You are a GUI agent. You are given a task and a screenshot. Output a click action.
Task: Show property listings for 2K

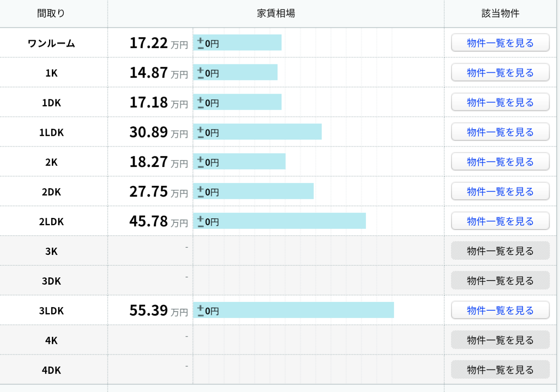tap(500, 162)
